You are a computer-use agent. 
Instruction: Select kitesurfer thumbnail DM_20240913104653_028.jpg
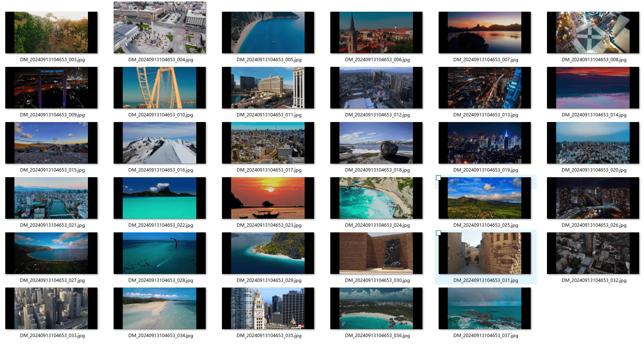tap(160, 253)
